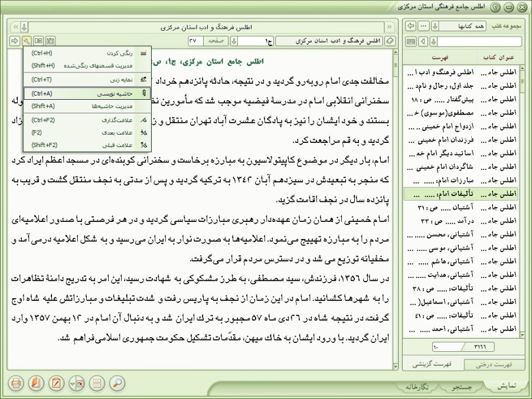This screenshot has height=399, width=532.
Task: Select نمایه زنی (Ctrl+T) menu item
Action: (87, 80)
